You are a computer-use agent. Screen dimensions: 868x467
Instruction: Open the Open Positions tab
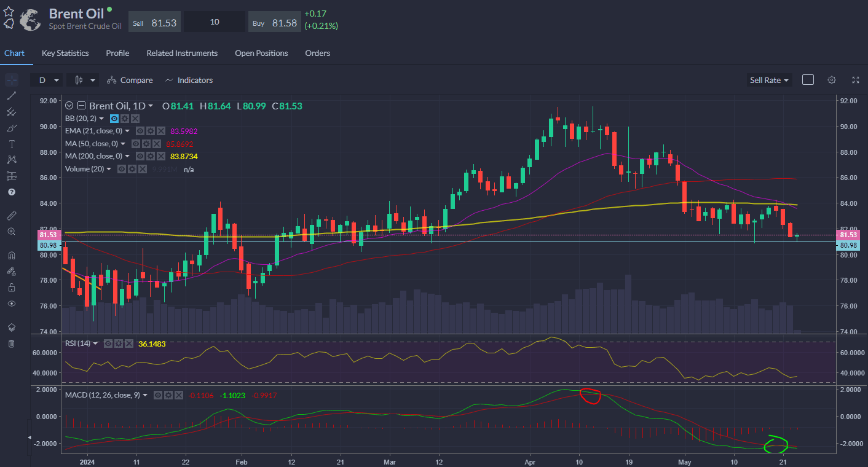261,53
